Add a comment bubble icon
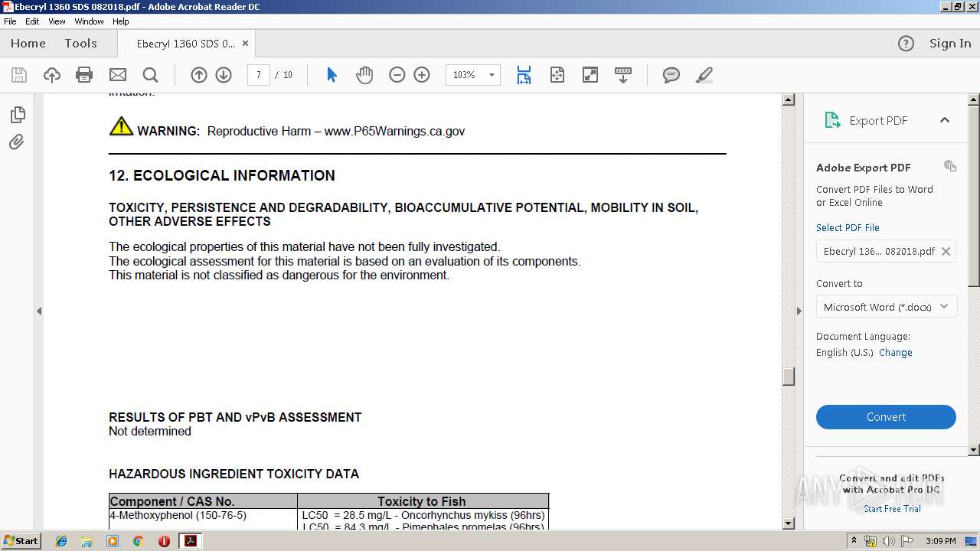Viewport: 980px width, 551px height. [x=671, y=75]
